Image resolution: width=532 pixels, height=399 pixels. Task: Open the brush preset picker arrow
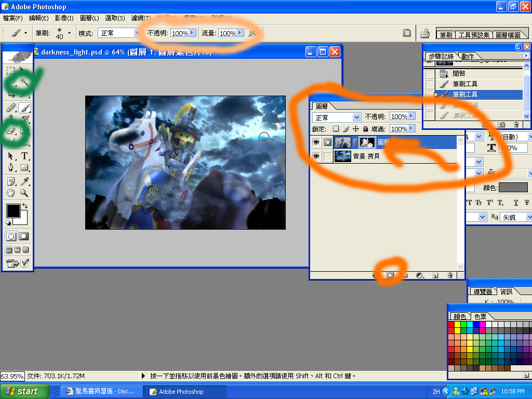pyautogui.click(x=69, y=33)
